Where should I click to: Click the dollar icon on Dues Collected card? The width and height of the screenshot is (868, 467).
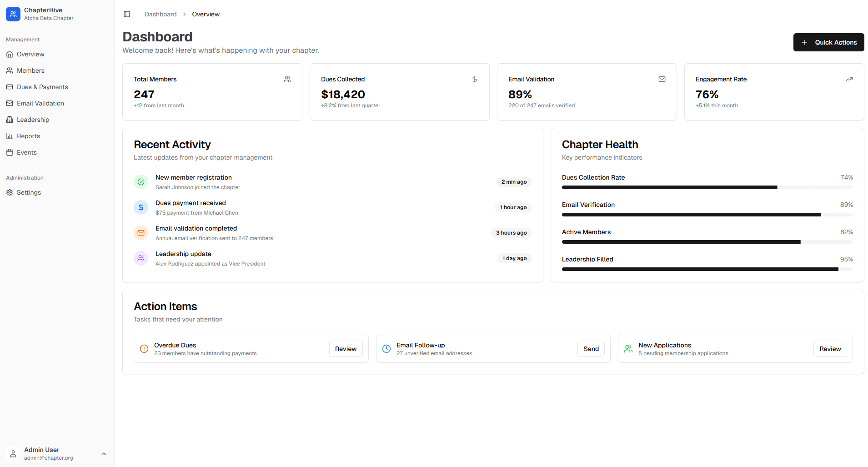point(474,79)
